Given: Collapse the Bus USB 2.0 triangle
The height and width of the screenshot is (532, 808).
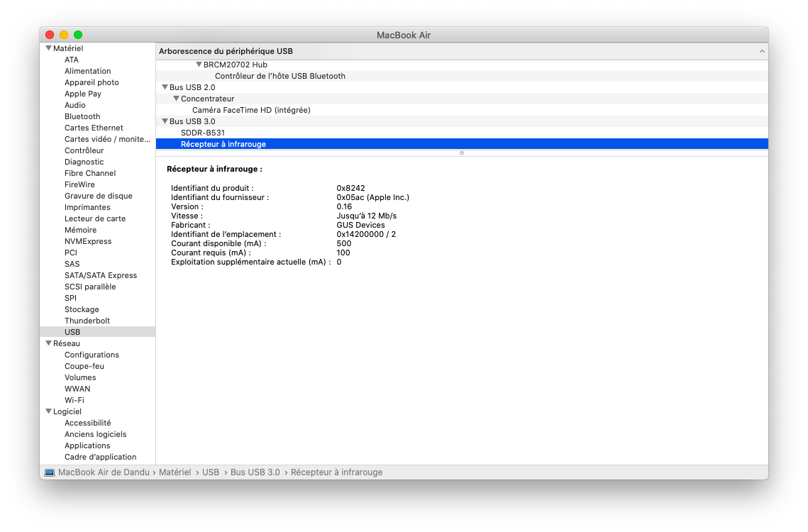Looking at the screenshot, I should [165, 87].
